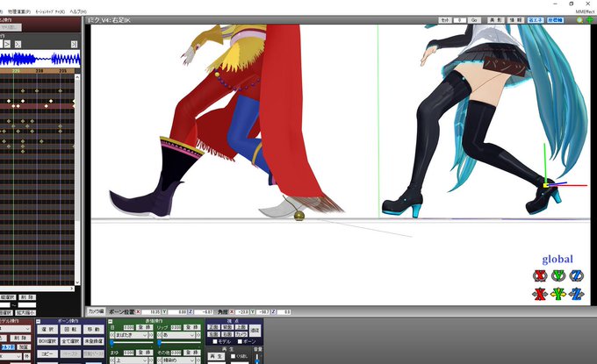
Task: Click the 回転 bone rotate button
Action: click(70, 330)
